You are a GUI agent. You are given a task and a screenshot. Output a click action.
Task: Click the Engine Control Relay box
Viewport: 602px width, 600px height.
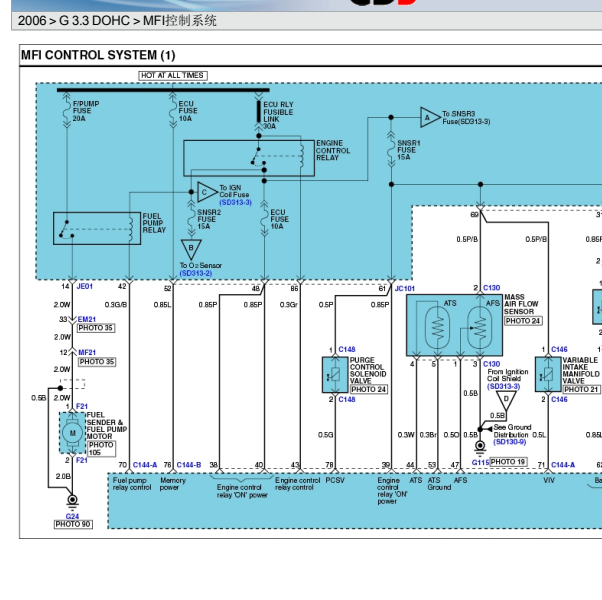249,158
